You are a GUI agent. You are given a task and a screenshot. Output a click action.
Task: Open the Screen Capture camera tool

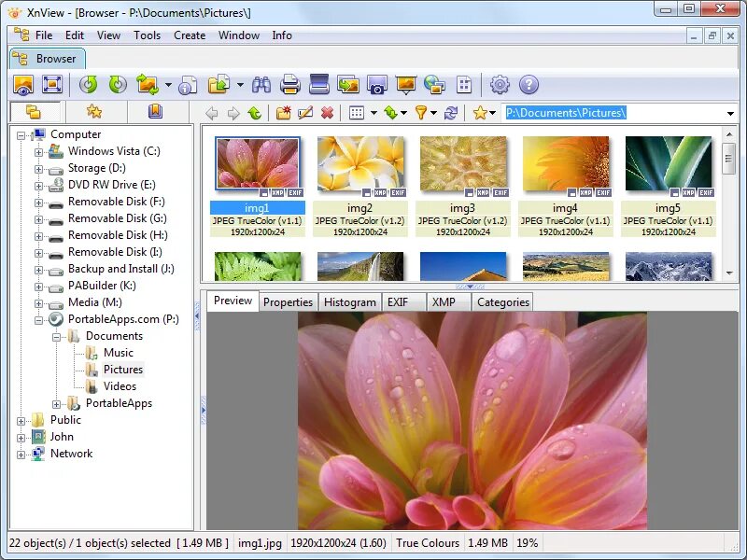pos(377,84)
